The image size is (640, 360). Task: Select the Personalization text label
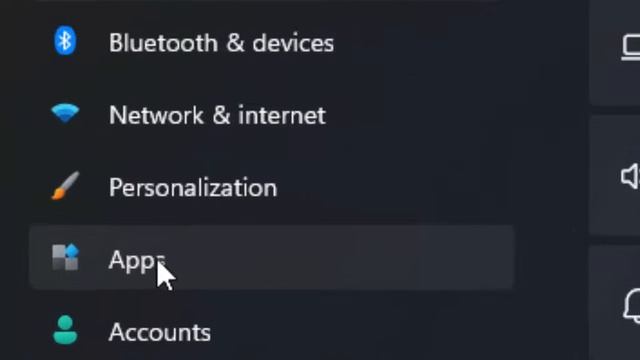coord(193,188)
